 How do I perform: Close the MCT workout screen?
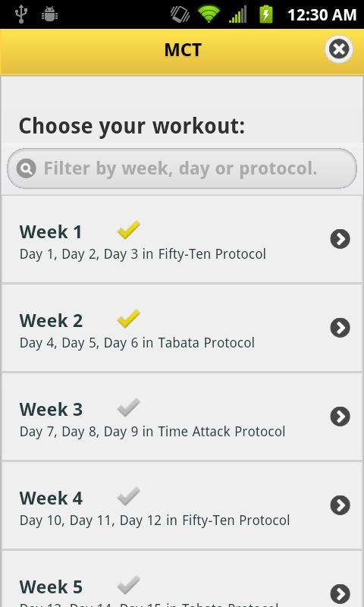339,49
